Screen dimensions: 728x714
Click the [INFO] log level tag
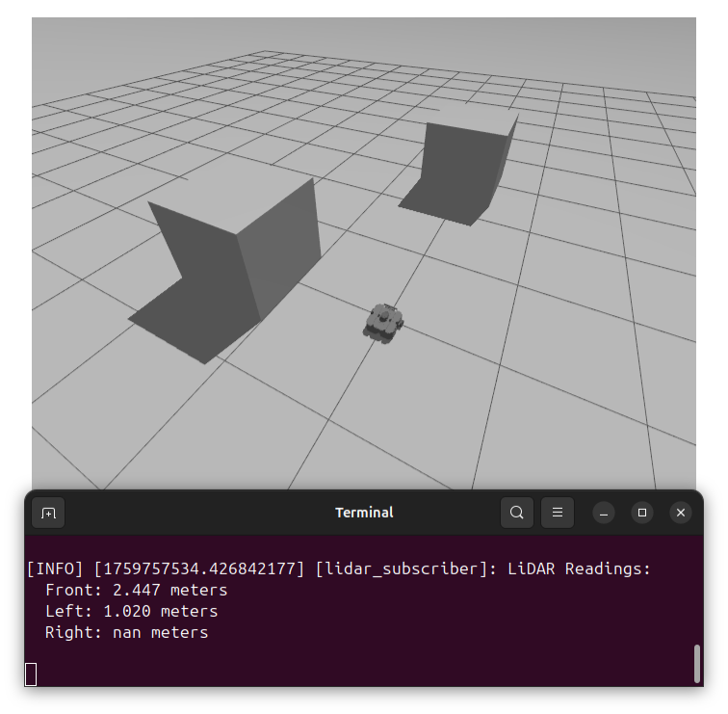tap(57, 569)
